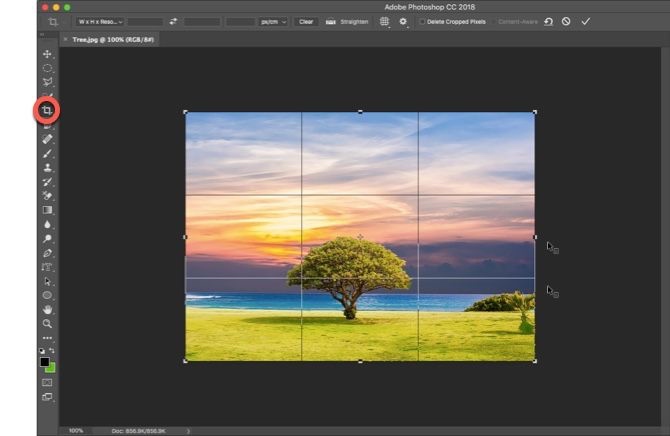
Task: Toggle Quick Mask mode
Action: coord(47,382)
